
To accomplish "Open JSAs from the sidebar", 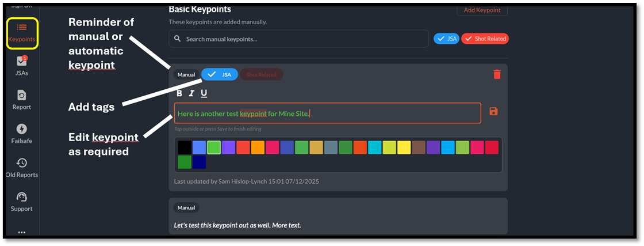I will pyautogui.click(x=22, y=65).
